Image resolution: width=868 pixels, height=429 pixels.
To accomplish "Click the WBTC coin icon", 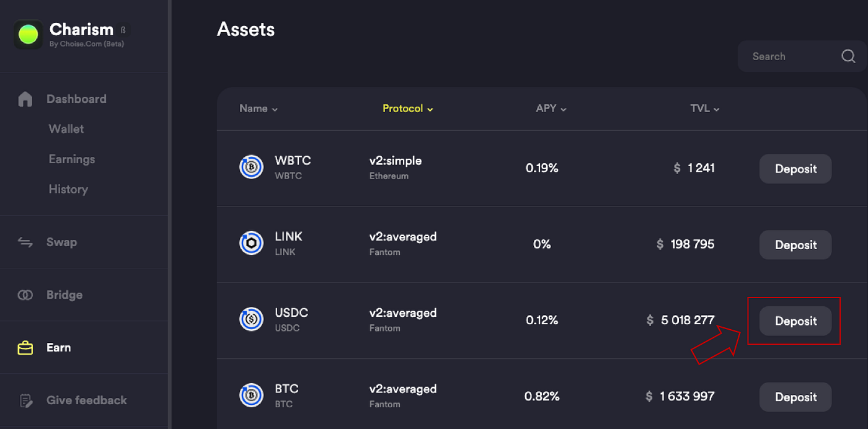I will [x=252, y=167].
